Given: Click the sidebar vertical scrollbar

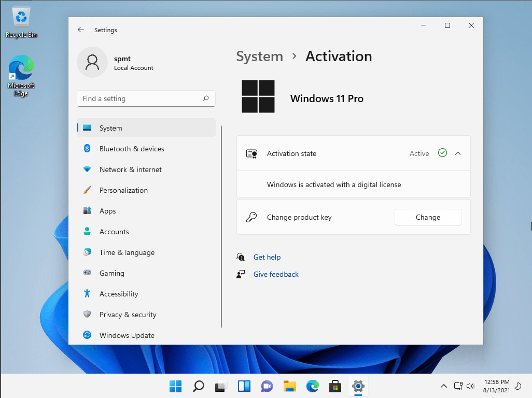Looking at the screenshot, I should point(221,226).
